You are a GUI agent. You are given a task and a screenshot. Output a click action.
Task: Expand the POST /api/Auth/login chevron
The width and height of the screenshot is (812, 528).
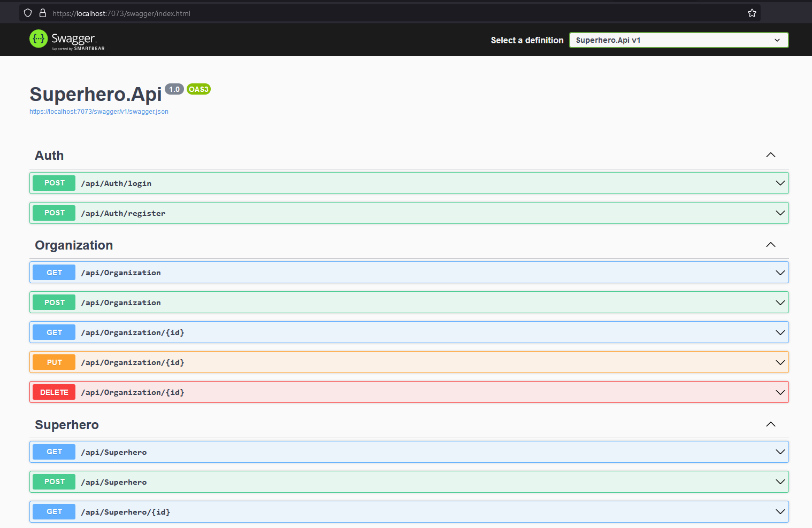pos(780,183)
